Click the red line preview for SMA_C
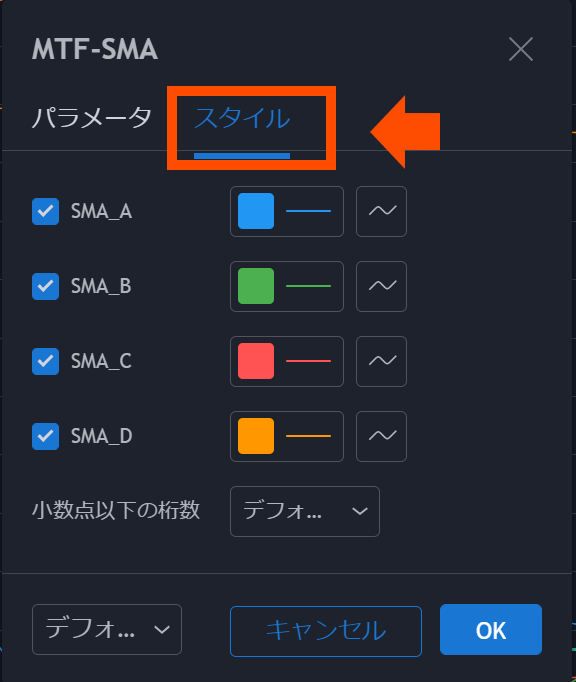Viewport: 576px width, 682px height. click(308, 361)
